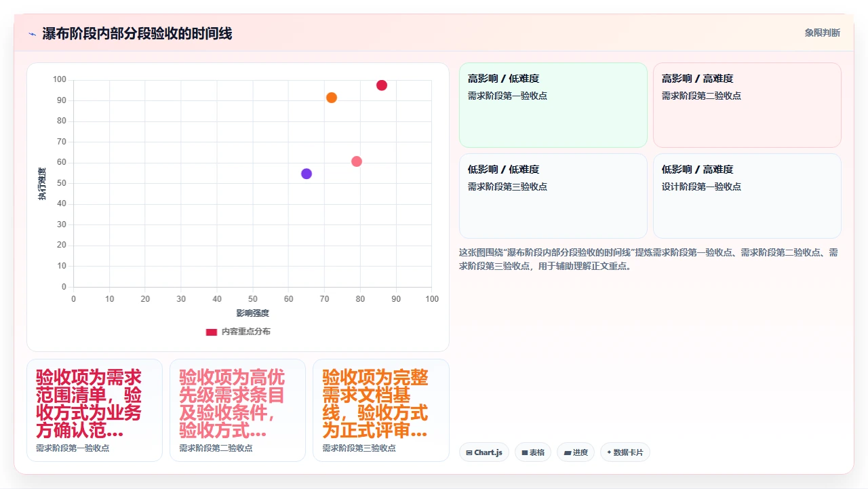Open the 高影响 / 高难度 quadrant card

click(747, 105)
